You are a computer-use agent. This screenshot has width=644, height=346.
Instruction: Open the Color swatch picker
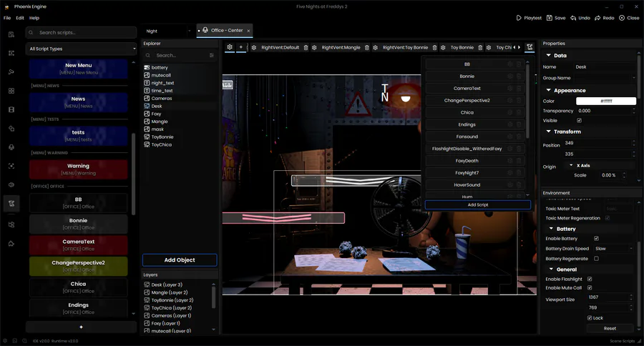(606, 101)
